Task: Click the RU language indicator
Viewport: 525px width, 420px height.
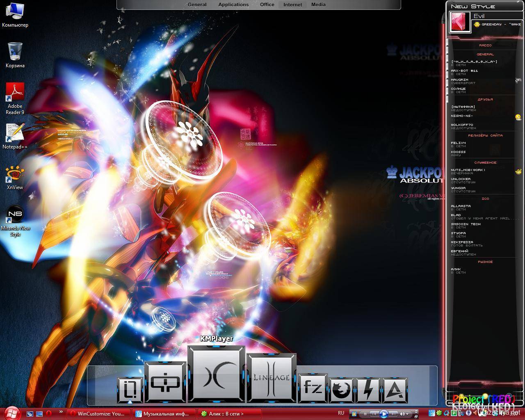Action: 341,413
